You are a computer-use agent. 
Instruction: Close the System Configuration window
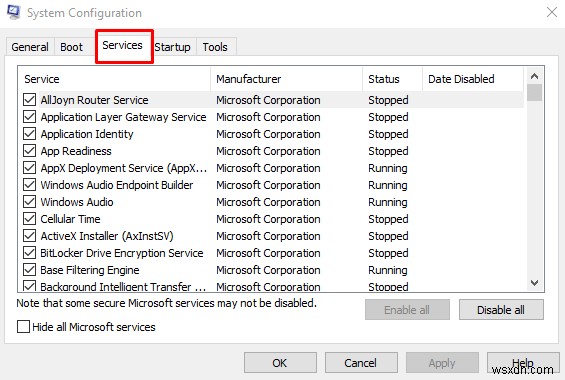coord(551,12)
